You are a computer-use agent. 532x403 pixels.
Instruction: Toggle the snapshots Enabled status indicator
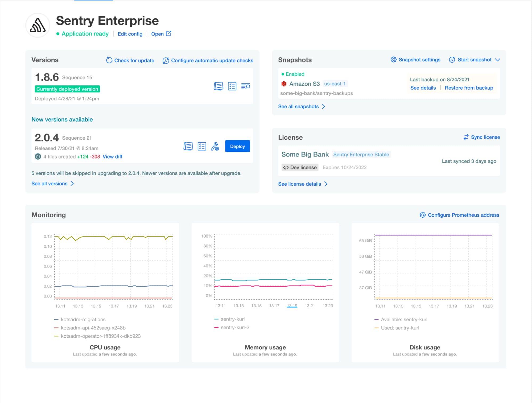click(294, 74)
